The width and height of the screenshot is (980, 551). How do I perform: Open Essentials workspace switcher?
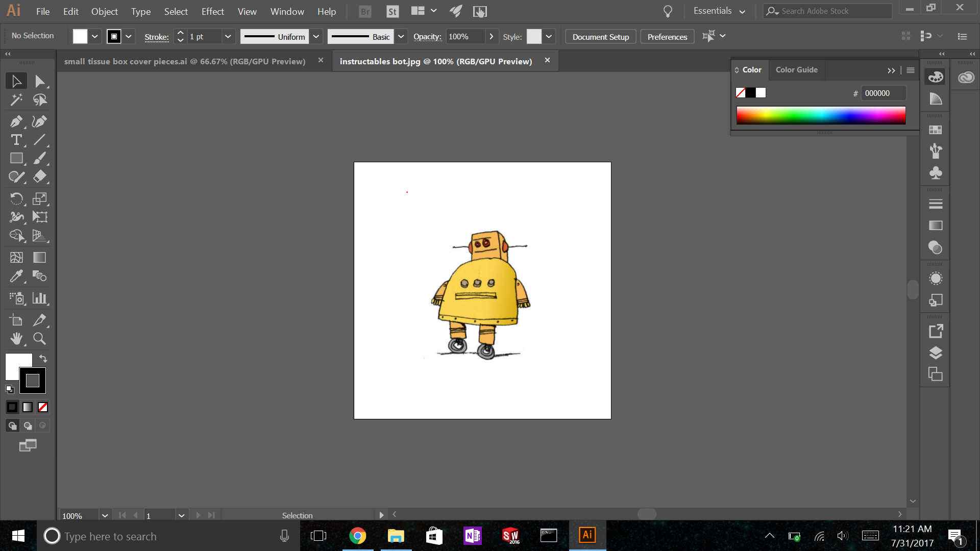719,11
